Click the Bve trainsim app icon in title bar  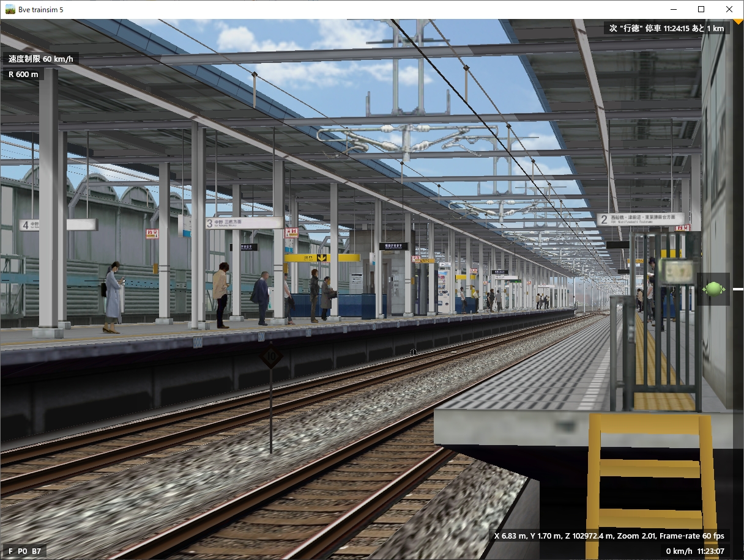pos(10,9)
